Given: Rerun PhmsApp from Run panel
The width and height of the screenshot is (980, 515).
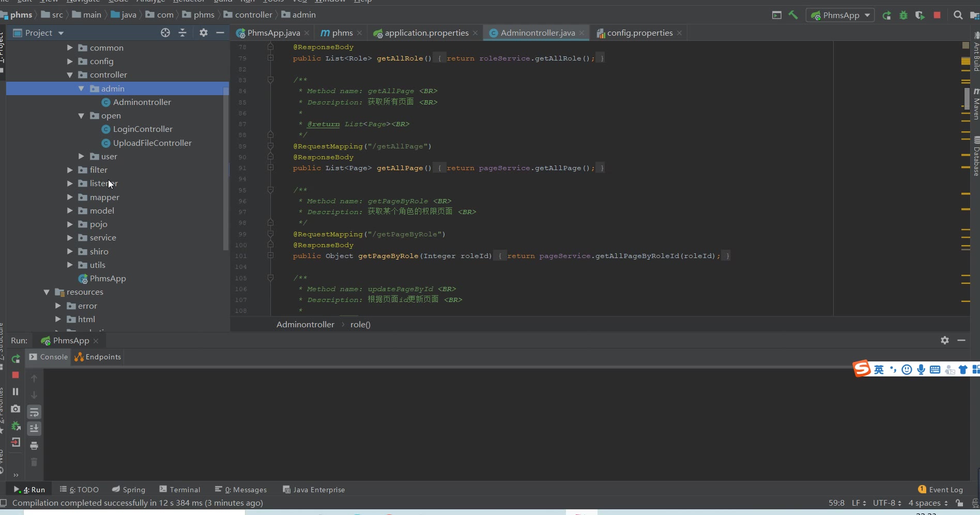Looking at the screenshot, I should pos(16,358).
